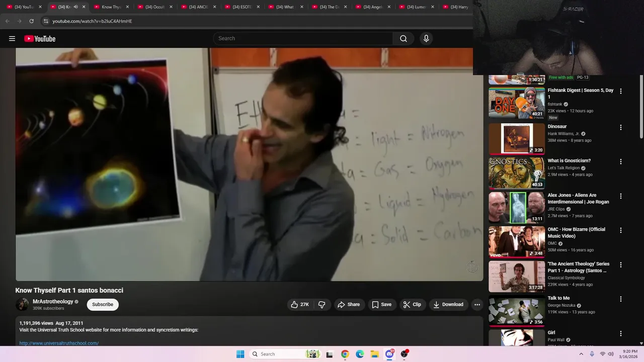Image resolution: width=644 pixels, height=362 pixels.
Task: Switch to first (34) YouTube tab
Action: point(24,7)
